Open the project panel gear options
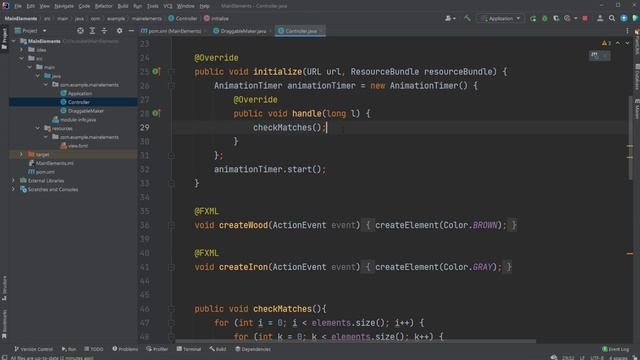The height and width of the screenshot is (360, 640). pyautogui.click(x=119, y=31)
